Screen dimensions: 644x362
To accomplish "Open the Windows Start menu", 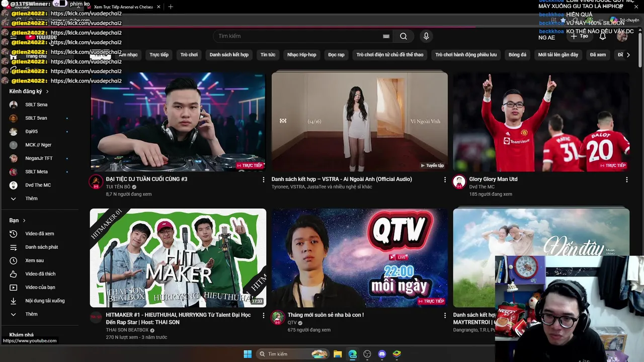I will [248, 354].
